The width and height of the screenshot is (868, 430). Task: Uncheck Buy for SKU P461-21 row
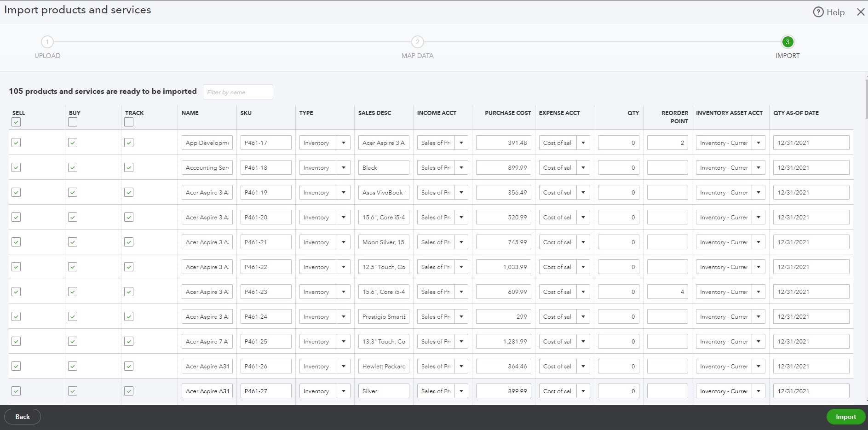click(x=73, y=242)
